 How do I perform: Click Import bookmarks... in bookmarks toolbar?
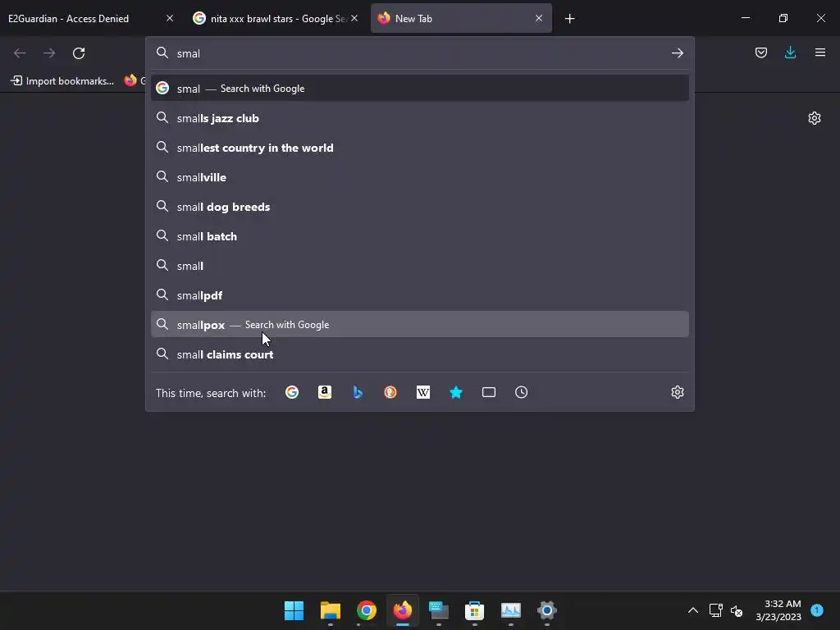(62, 81)
